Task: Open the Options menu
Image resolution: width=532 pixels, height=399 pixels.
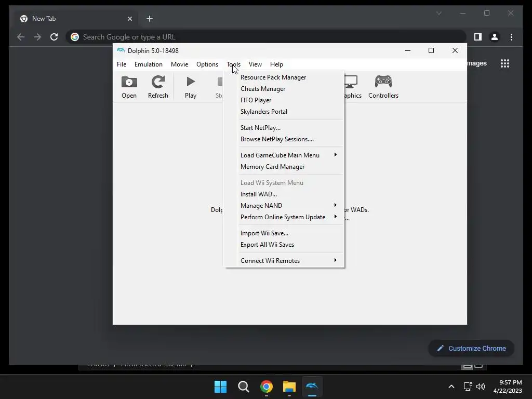Action: 207,64
